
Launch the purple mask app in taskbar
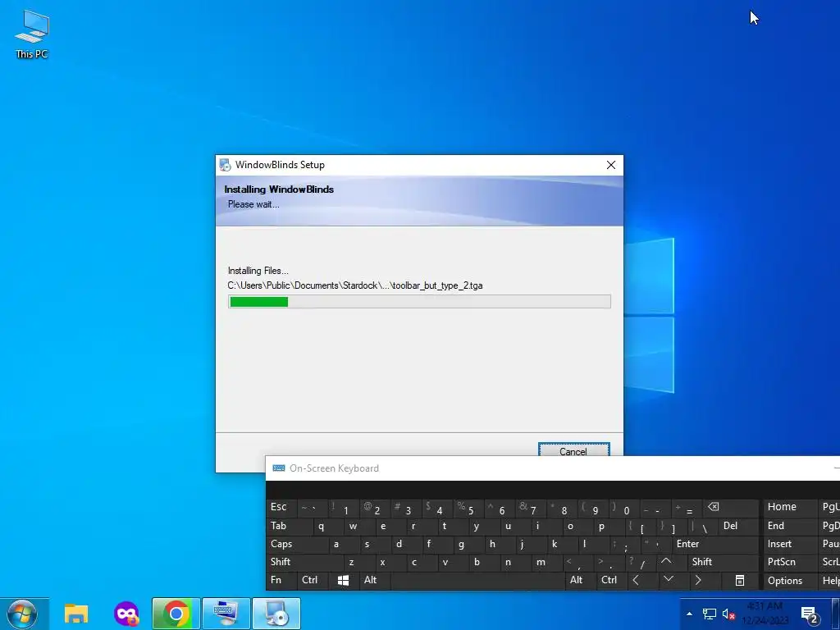(x=126, y=614)
